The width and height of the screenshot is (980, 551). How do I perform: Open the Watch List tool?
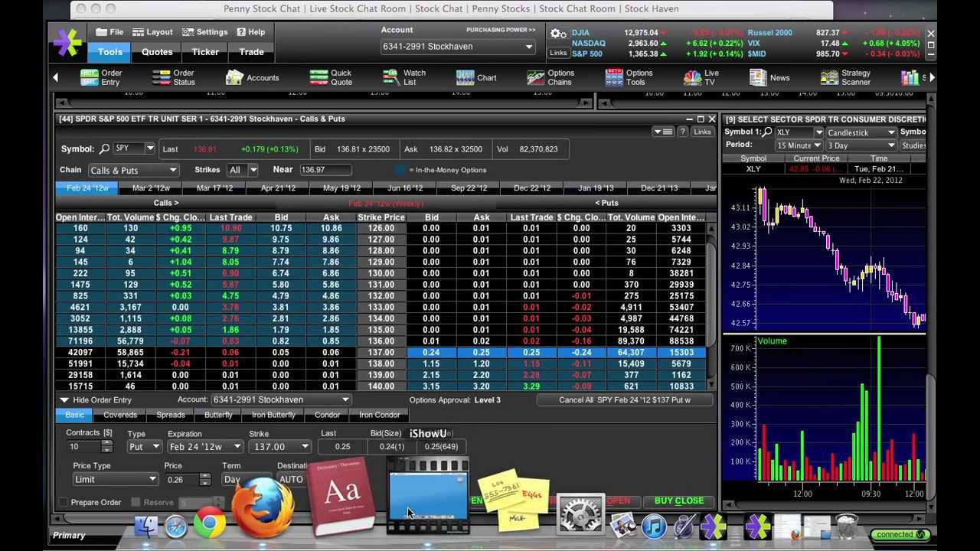click(x=403, y=77)
